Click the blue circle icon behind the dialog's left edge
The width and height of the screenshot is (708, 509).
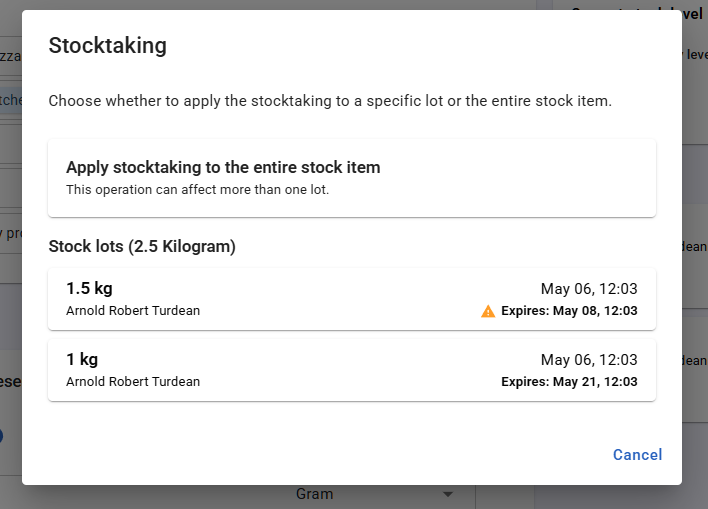[x=1, y=436]
